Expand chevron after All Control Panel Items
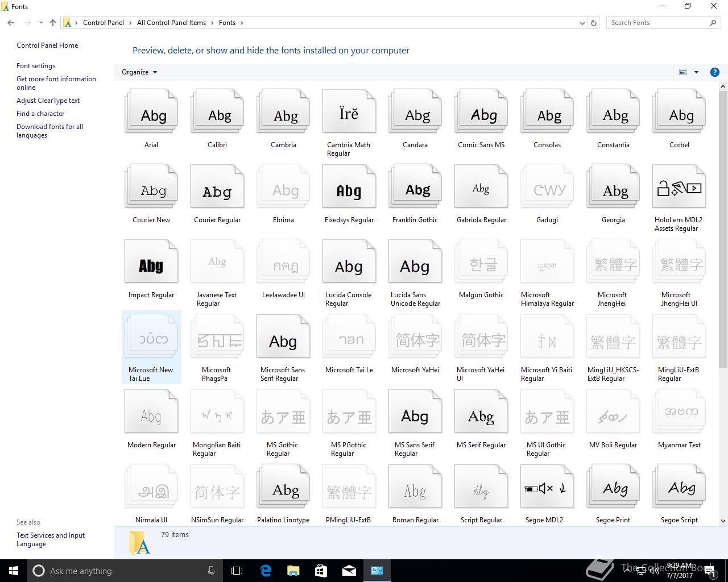728x582 pixels. 213,23
